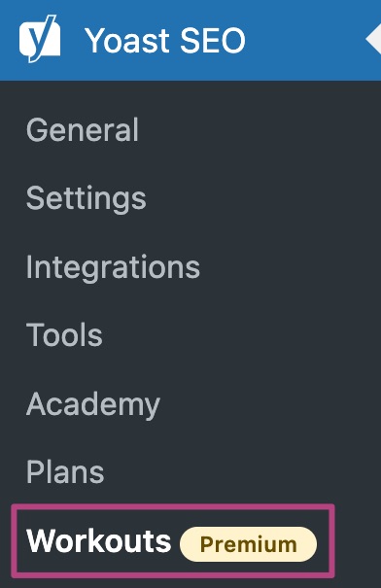Click the Plans text link
The image size is (381, 588).
point(65,471)
